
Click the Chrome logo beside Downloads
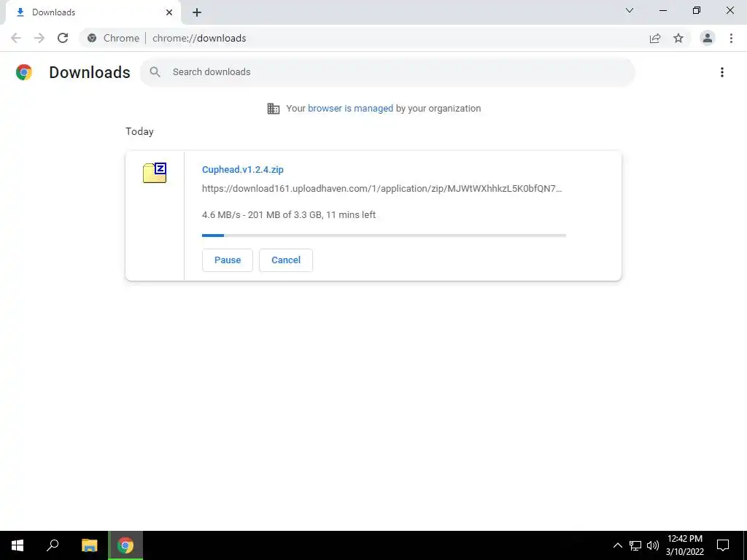coord(24,72)
